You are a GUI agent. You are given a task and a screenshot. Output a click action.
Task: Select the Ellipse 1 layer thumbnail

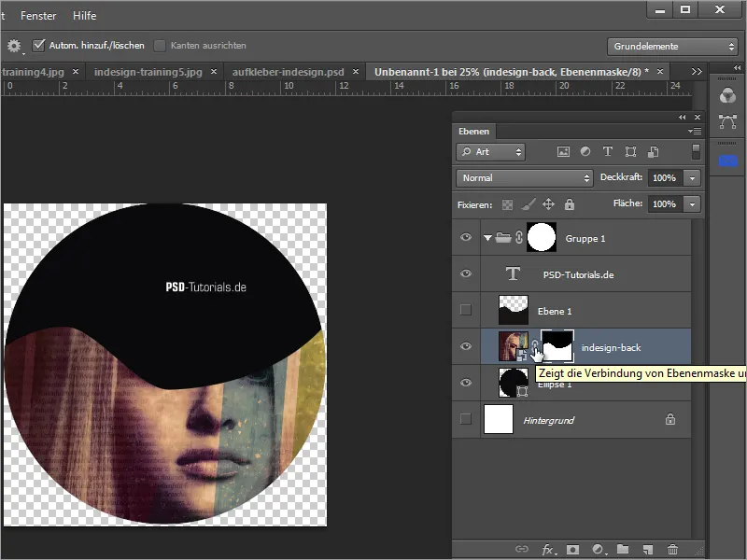click(x=513, y=383)
